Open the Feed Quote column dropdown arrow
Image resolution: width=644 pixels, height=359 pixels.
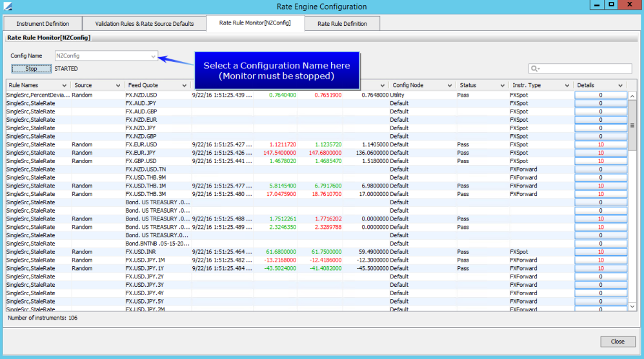tap(185, 85)
